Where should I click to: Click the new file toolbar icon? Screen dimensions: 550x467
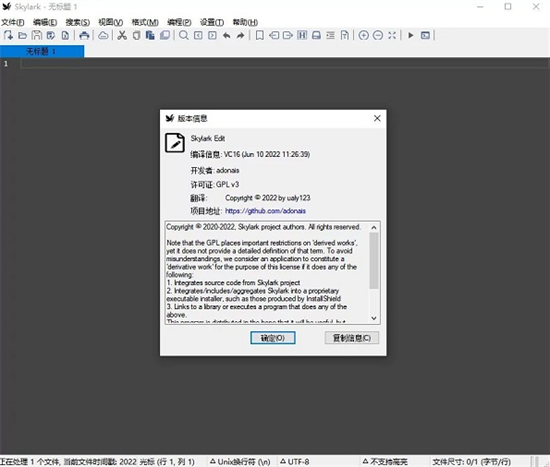(x=8, y=35)
